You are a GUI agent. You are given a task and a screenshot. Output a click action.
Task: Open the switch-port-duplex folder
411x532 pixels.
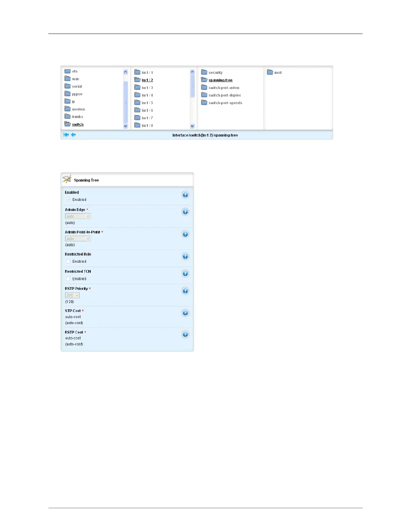click(221, 95)
